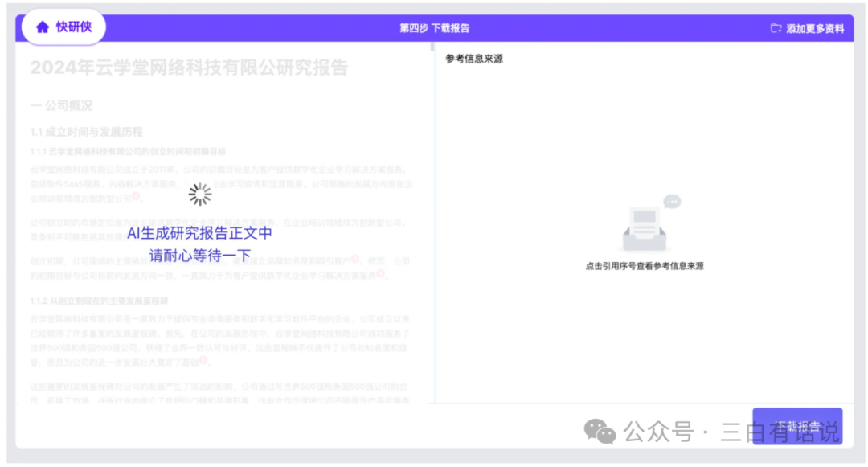Click the AI生成研究报告正文中 loading message
The height and width of the screenshot is (467, 868).
coord(199,233)
